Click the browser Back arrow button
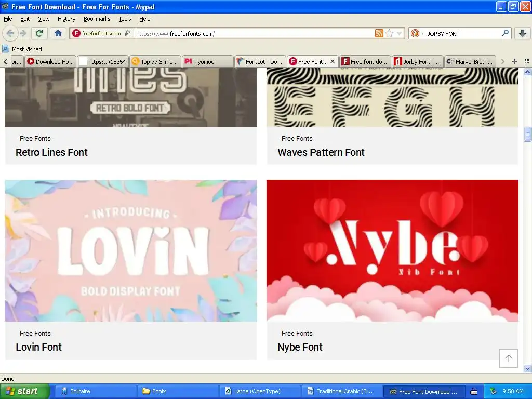Screen dimensions: 532x399 click(10, 33)
